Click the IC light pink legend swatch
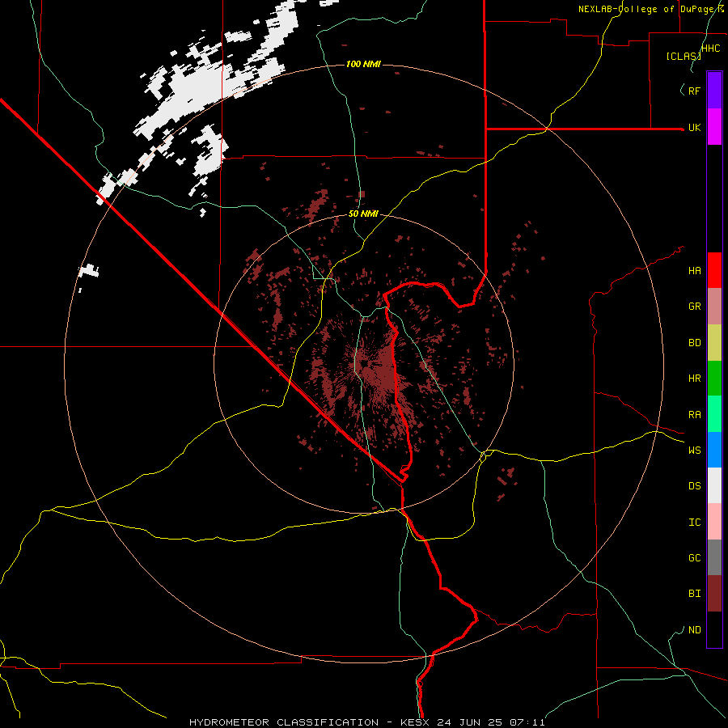Image resolution: width=728 pixels, height=728 pixels. [x=714, y=522]
